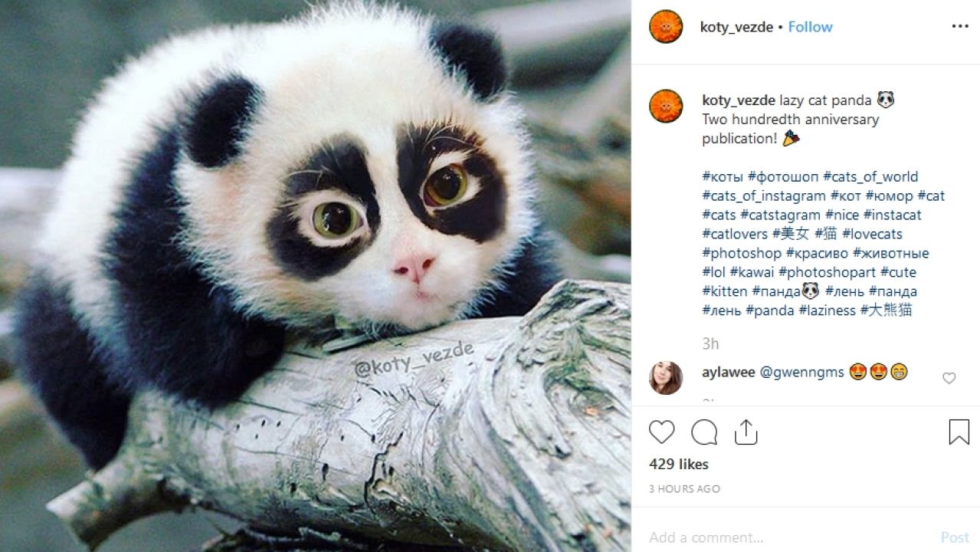Open aylawee username in comment
The height and width of the screenshot is (552, 980).
(x=729, y=373)
